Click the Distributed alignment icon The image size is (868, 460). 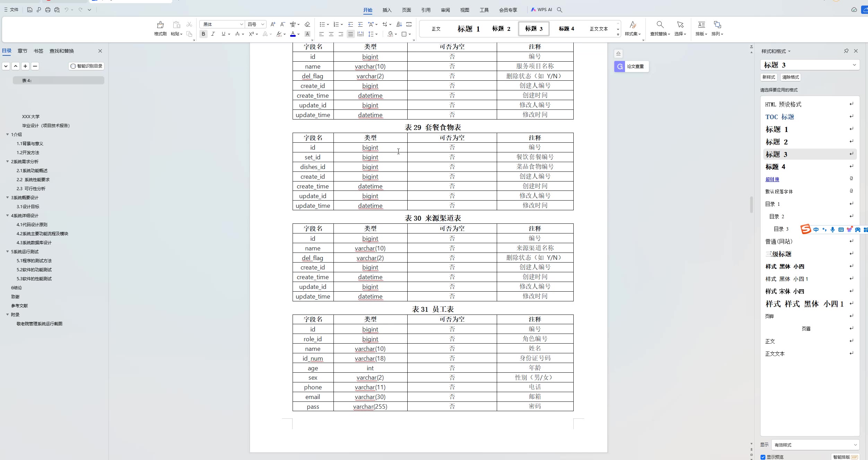pyautogui.click(x=361, y=34)
